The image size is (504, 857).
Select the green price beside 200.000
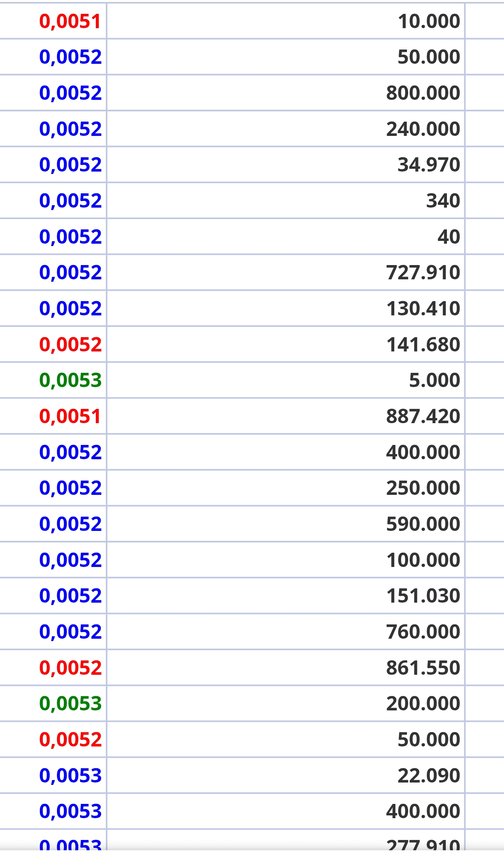(x=71, y=703)
